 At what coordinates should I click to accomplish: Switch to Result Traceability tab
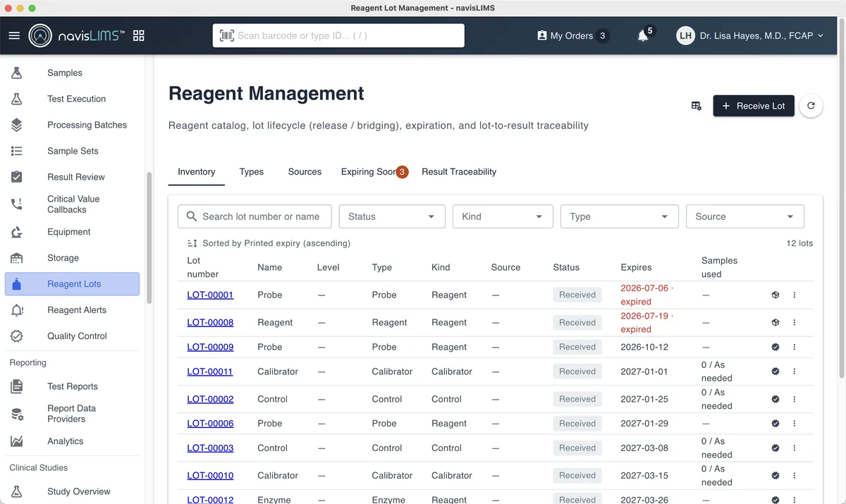(459, 171)
